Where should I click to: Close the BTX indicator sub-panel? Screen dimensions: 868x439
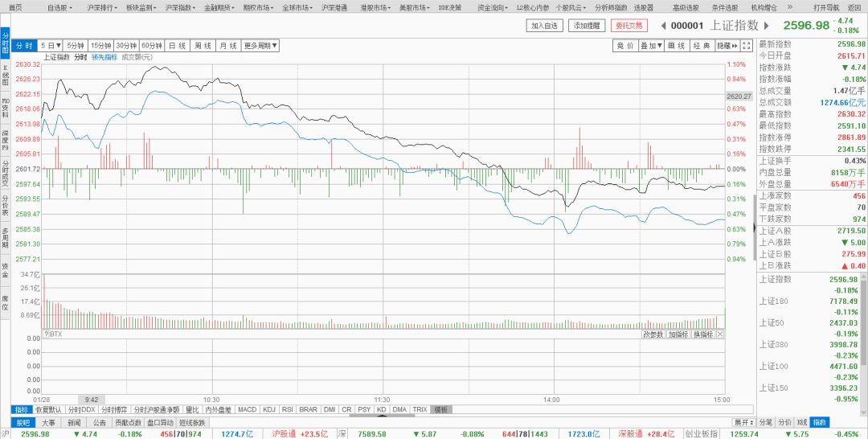click(720, 334)
